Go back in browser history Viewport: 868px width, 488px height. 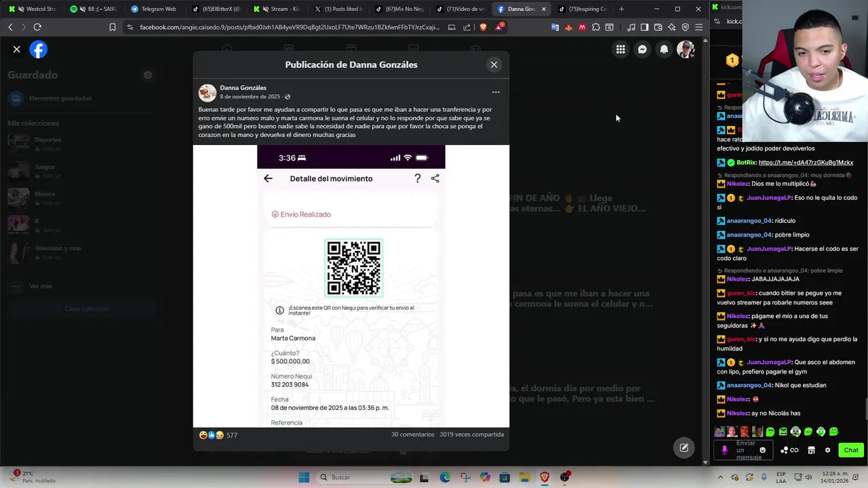10,27
